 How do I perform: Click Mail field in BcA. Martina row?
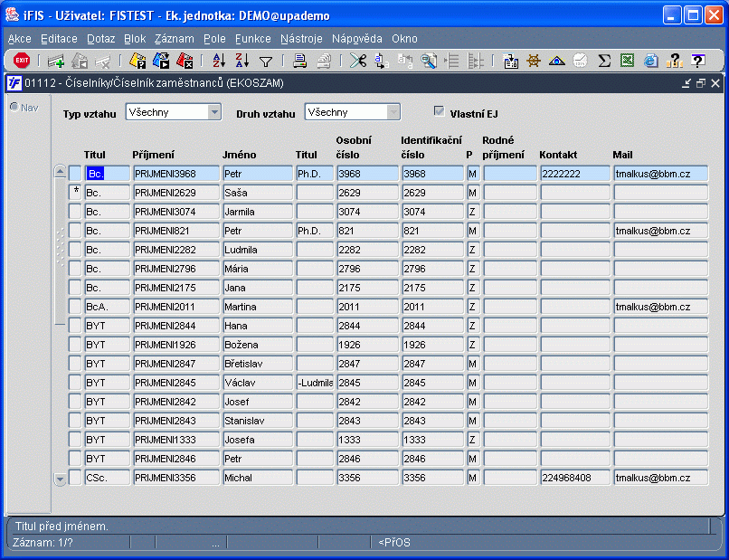[660, 307]
